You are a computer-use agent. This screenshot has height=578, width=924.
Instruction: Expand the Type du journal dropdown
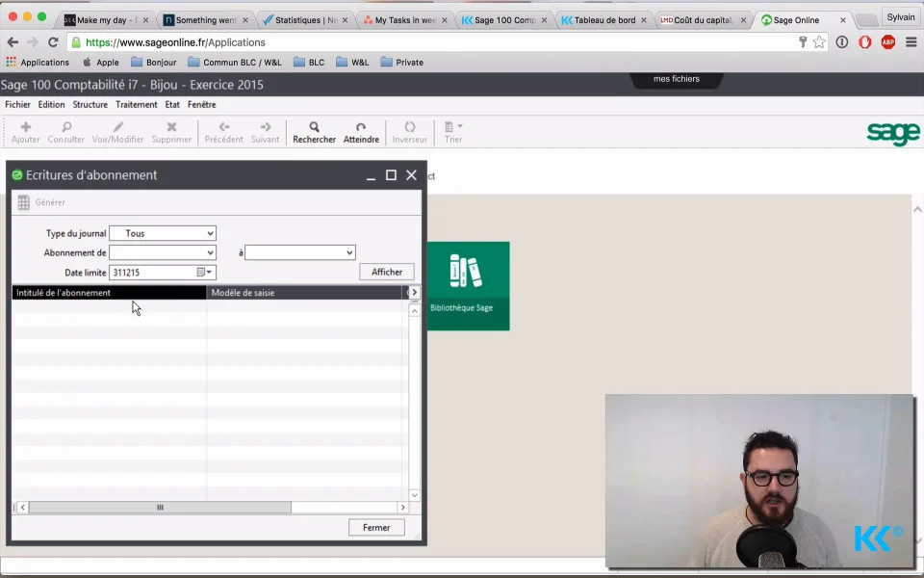click(210, 233)
